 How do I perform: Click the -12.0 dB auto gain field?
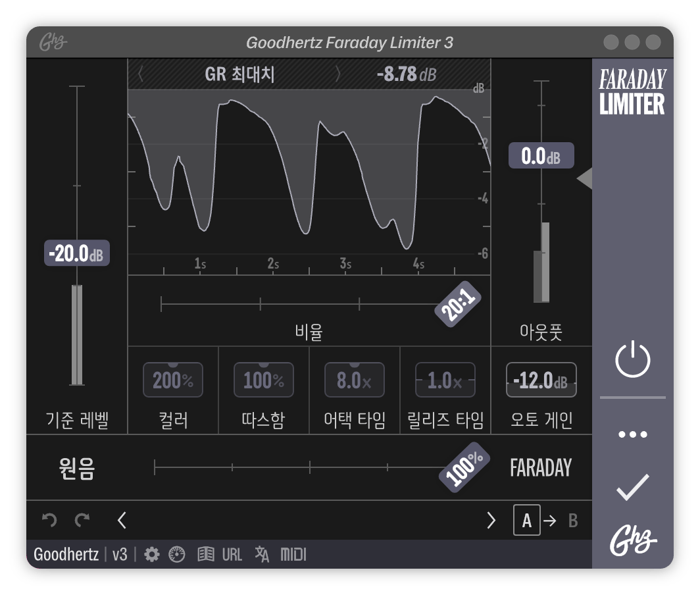click(x=541, y=380)
